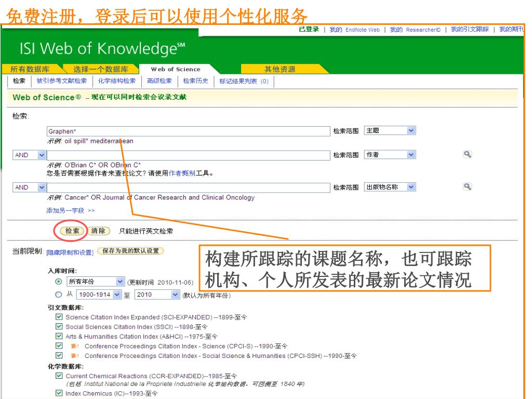This screenshot has width=532, height=399.
Task: Uncheck Science Citation Index Expanded checkbox
Action: coord(59,318)
